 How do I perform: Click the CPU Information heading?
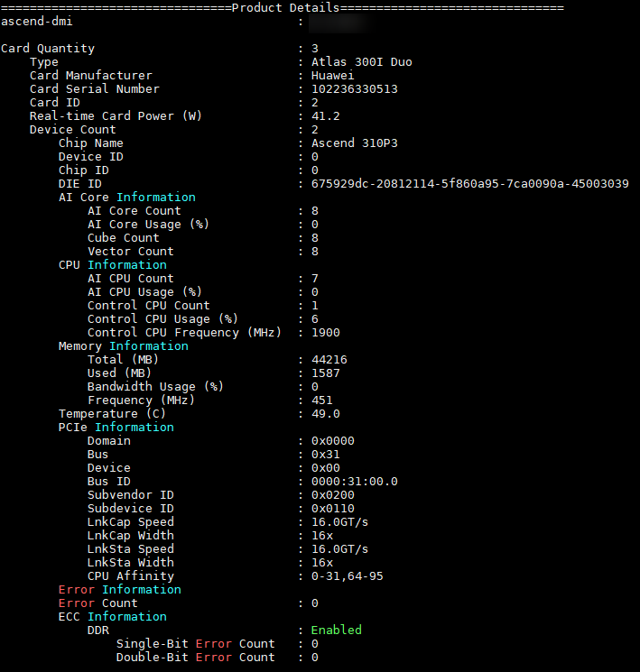[x=113, y=265]
